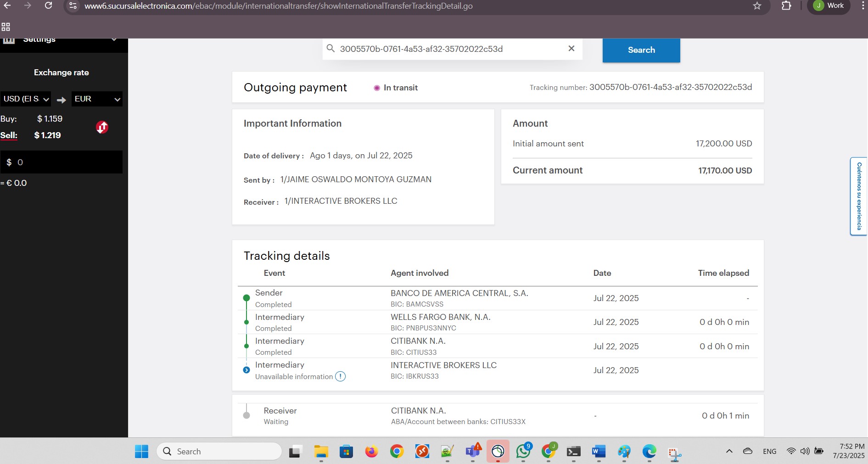Click the blue arrow marker for Interactive Brokers row
868x464 pixels.
pyautogui.click(x=246, y=370)
